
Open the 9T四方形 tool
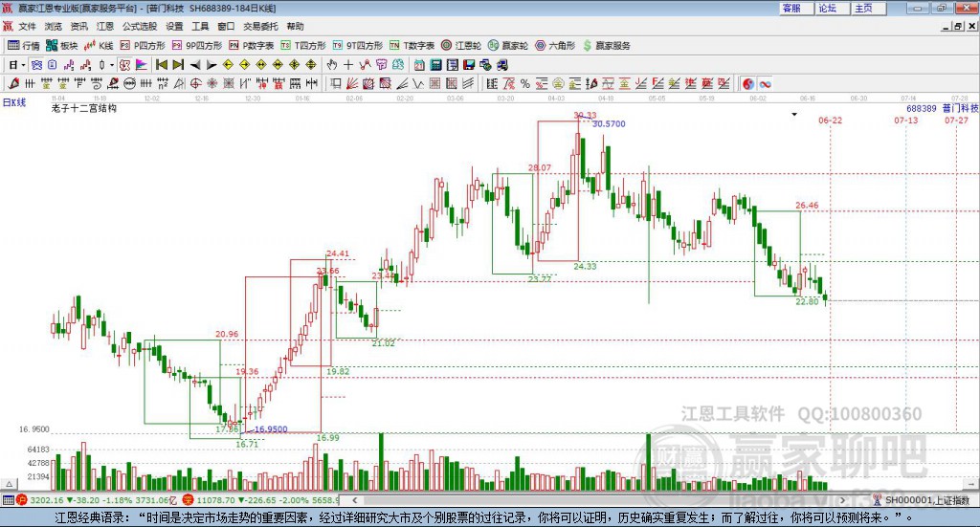[x=357, y=46]
